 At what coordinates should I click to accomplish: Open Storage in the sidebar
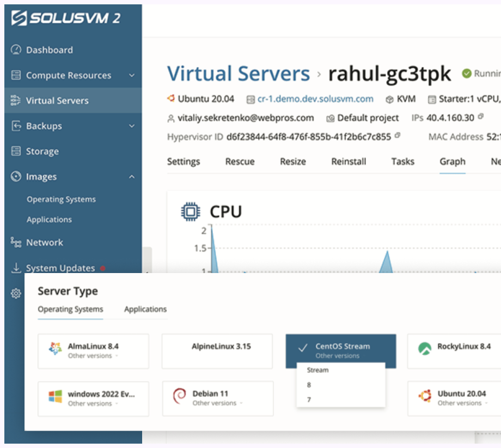pos(42,152)
